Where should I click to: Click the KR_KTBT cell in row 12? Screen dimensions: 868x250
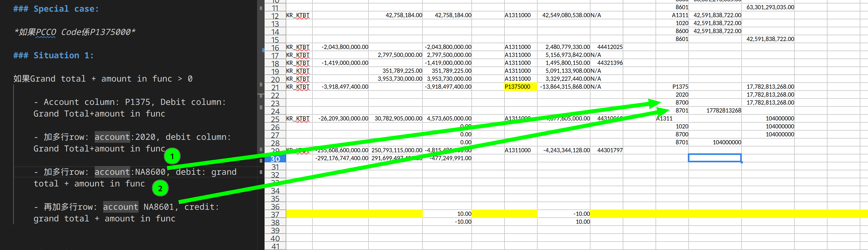pos(298,15)
